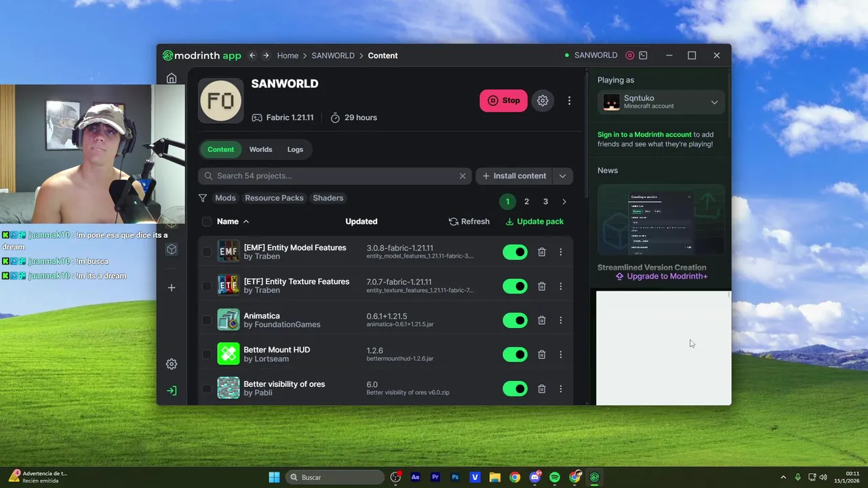
Task: Filter by Shaders
Action: (x=328, y=198)
